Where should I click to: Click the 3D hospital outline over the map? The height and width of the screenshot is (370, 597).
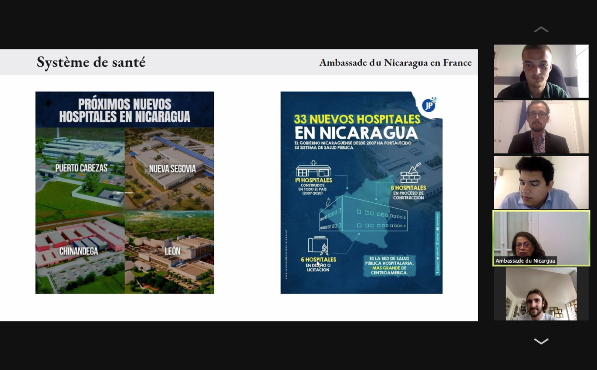[363, 214]
